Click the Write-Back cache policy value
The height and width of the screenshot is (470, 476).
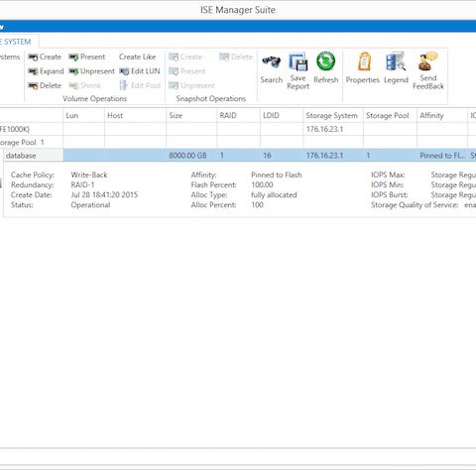[x=89, y=175]
